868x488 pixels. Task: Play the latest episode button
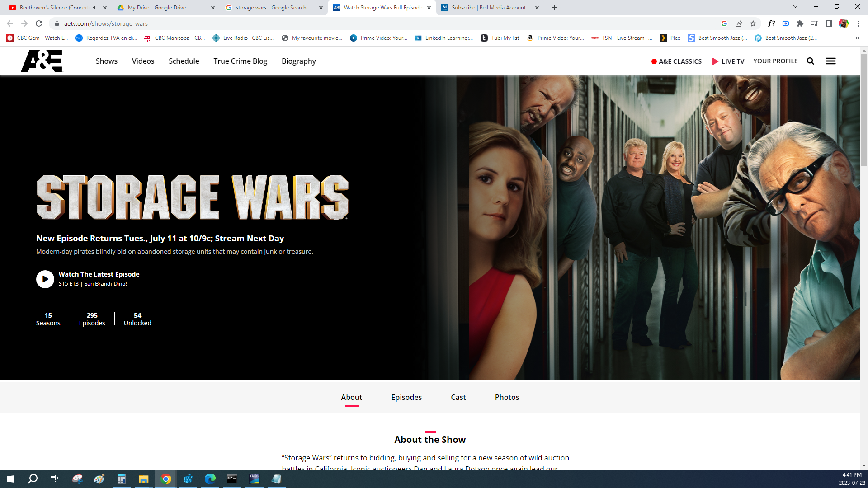click(45, 279)
